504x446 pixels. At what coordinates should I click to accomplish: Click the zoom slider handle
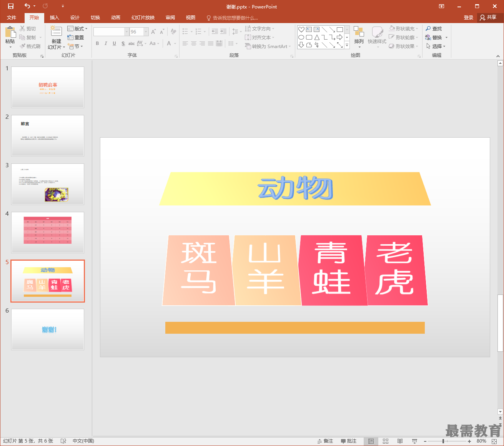point(443,441)
